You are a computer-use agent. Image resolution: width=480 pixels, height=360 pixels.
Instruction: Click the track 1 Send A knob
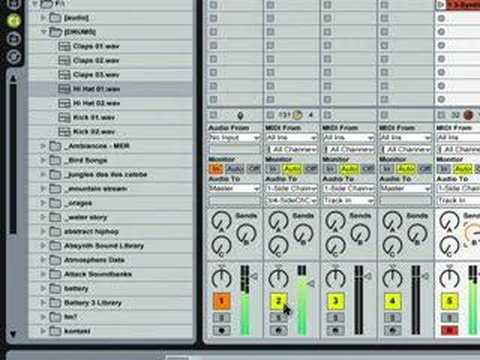pyautogui.click(x=221, y=221)
